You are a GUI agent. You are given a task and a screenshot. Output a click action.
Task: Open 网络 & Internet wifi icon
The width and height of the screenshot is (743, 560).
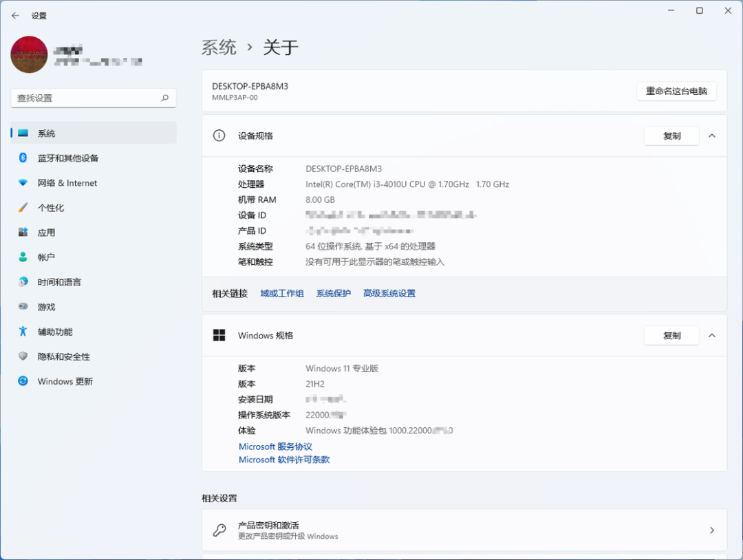click(x=23, y=183)
